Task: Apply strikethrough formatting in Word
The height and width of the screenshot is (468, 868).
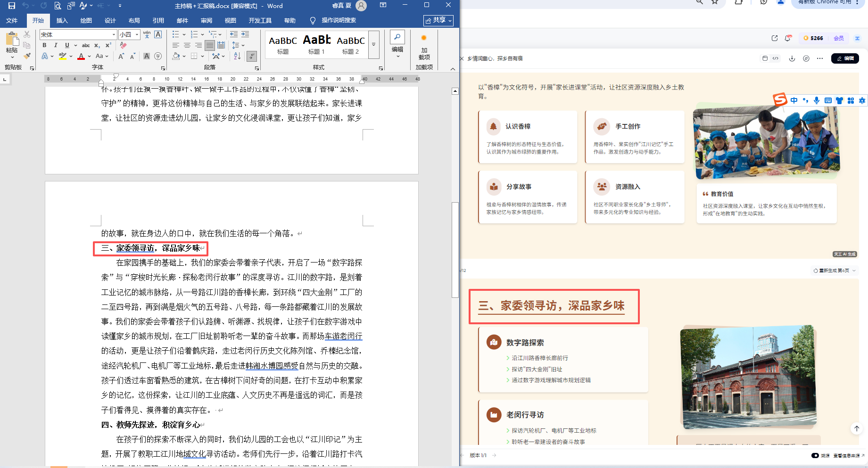Action: (x=86, y=45)
